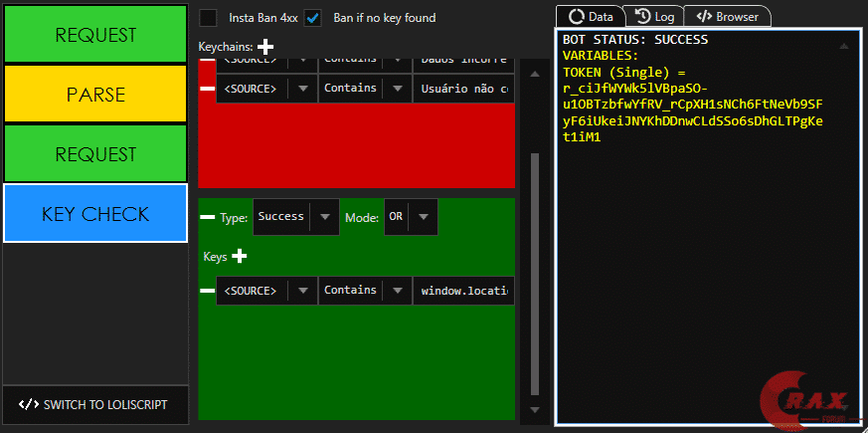This screenshot has width=868, height=433.
Task: Remove the Usuário não key row
Action: click(207, 89)
